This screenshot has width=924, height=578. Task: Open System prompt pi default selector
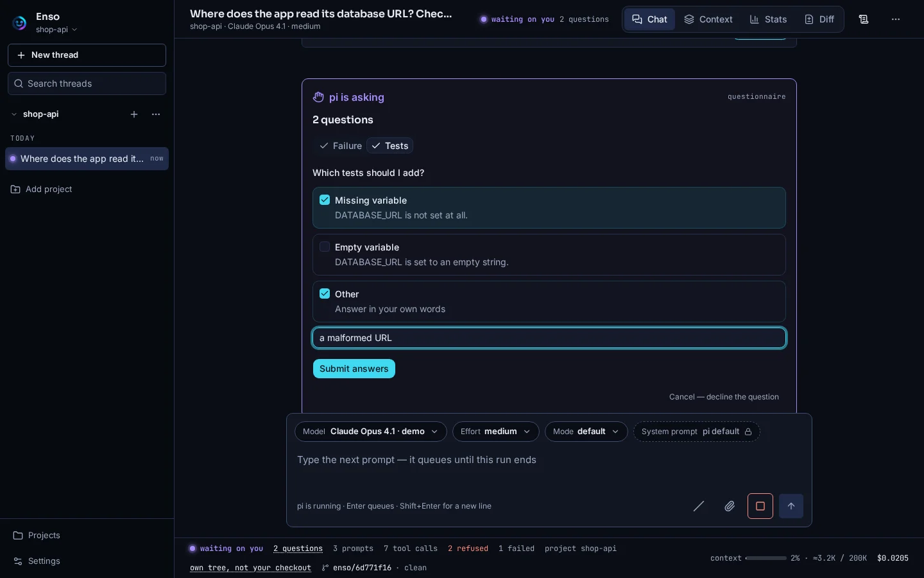[697, 432]
